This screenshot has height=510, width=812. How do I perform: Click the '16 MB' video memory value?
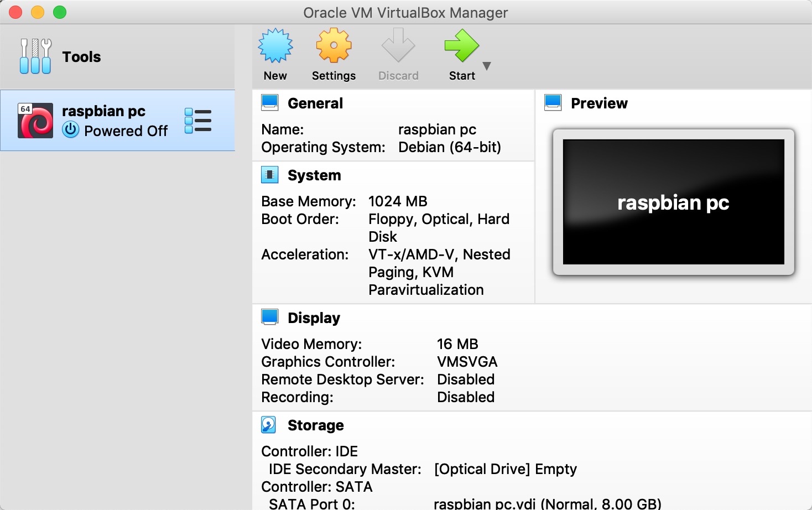tap(457, 344)
